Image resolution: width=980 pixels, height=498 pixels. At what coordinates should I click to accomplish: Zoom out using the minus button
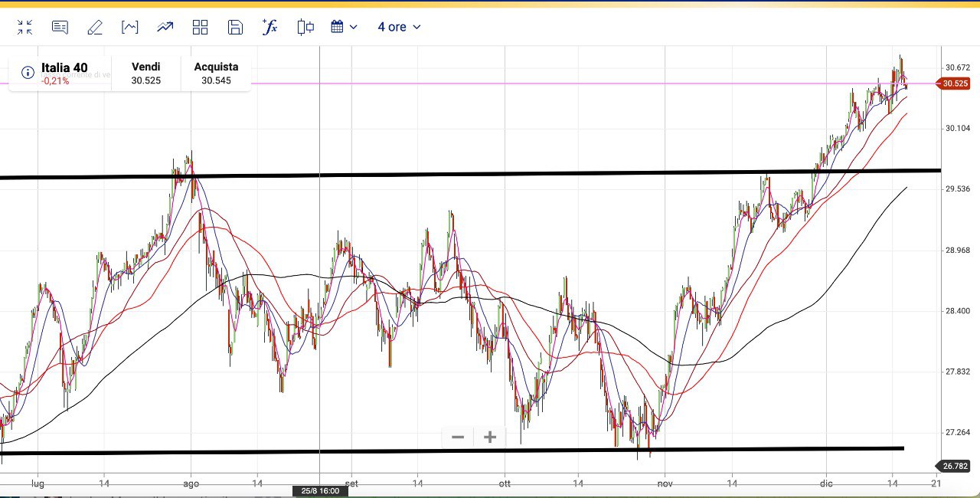458,437
